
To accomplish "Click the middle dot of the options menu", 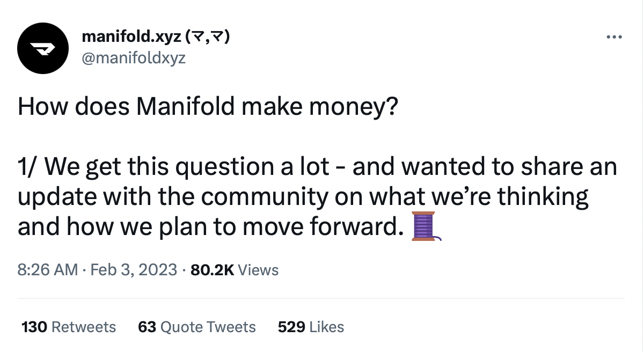I will [614, 36].
